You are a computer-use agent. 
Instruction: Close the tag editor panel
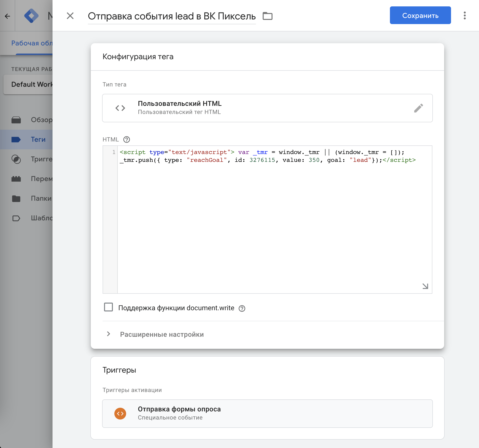pyautogui.click(x=70, y=16)
